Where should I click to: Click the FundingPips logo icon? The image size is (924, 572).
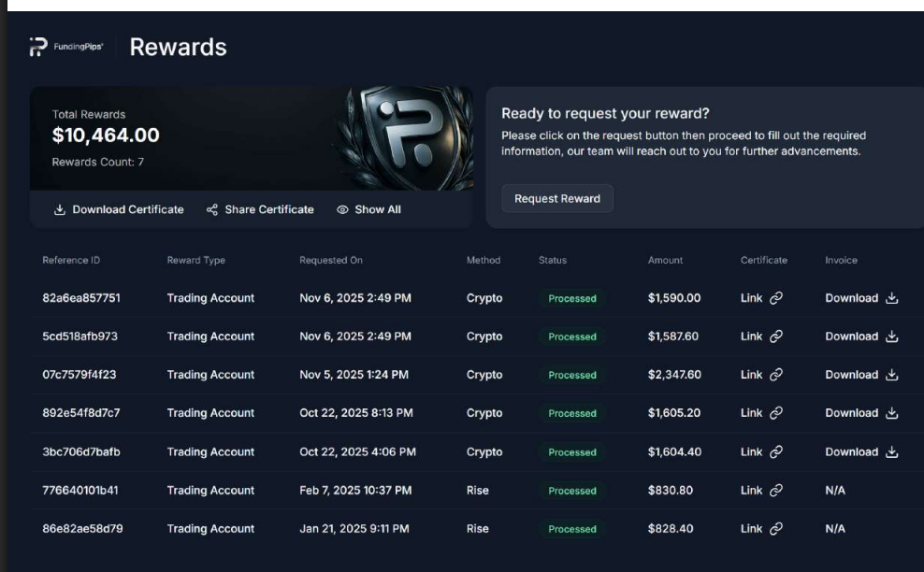[37, 48]
